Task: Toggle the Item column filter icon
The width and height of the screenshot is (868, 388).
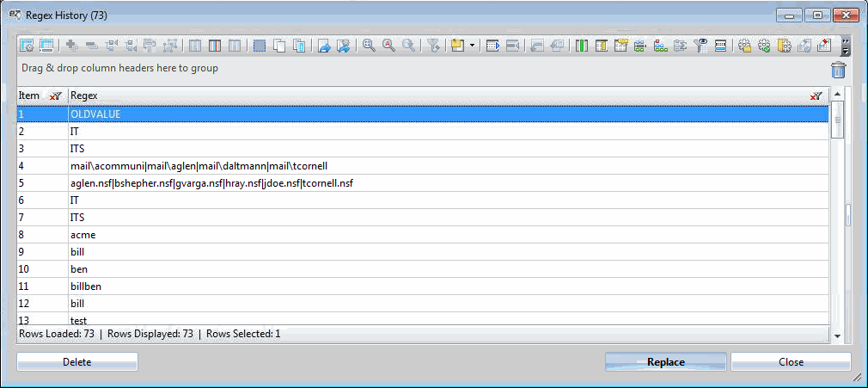Action: point(55,96)
